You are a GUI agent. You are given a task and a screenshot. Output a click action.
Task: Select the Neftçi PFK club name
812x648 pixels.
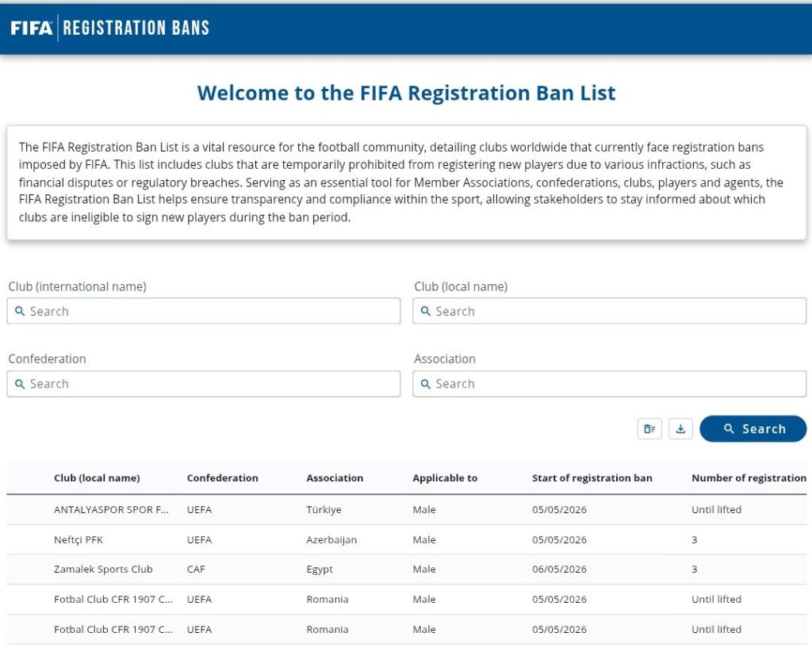pyautogui.click(x=79, y=540)
